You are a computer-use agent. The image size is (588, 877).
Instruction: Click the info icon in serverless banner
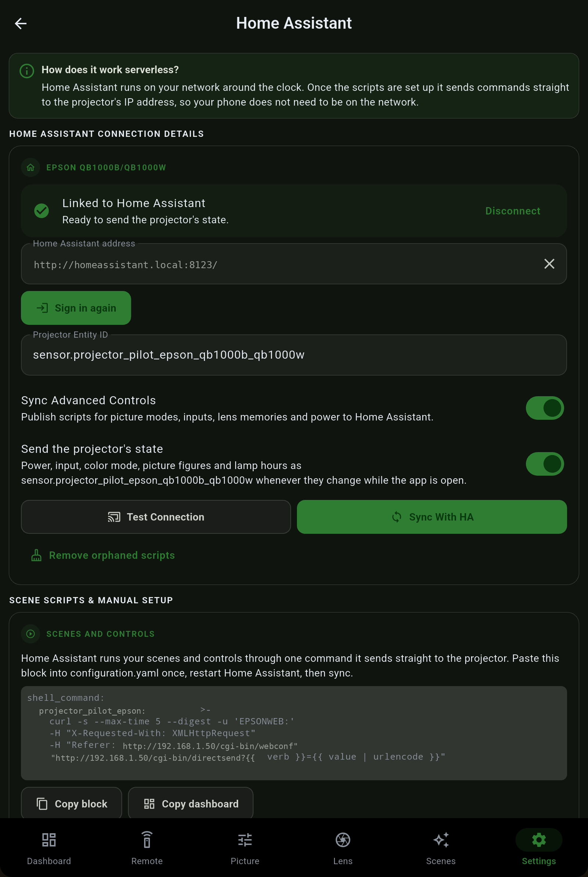[x=26, y=71]
